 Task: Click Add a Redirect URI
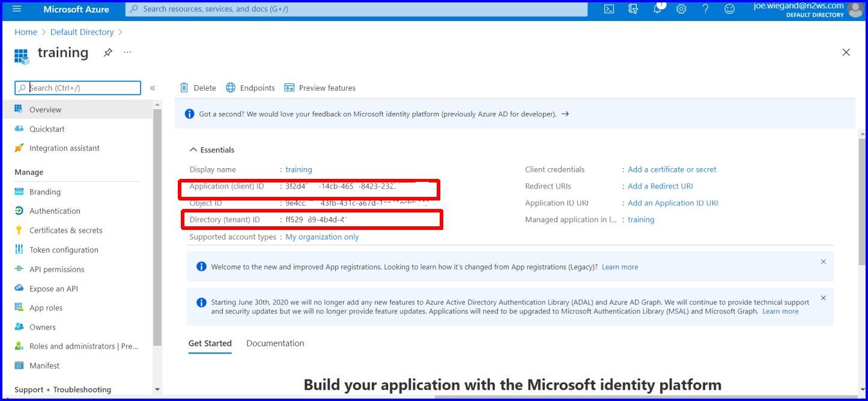[660, 186]
